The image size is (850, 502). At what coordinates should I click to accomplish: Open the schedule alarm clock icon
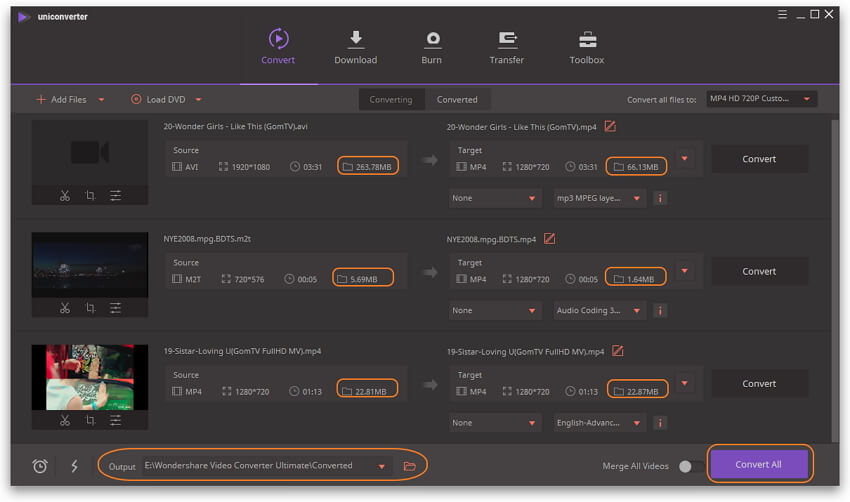pyautogui.click(x=40, y=466)
